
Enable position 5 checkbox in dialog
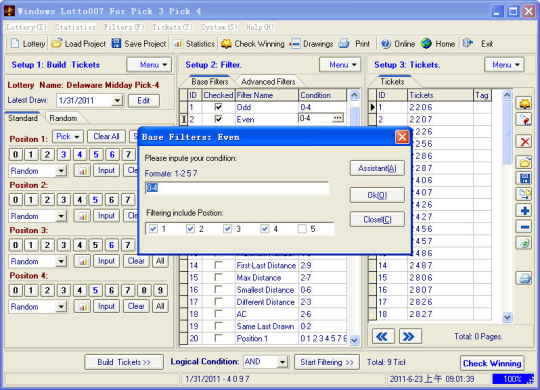[x=302, y=229]
